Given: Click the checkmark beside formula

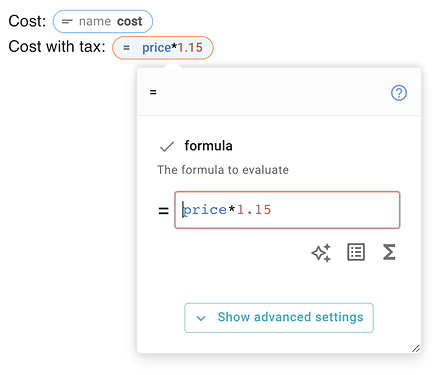Looking at the screenshot, I should click(x=167, y=146).
